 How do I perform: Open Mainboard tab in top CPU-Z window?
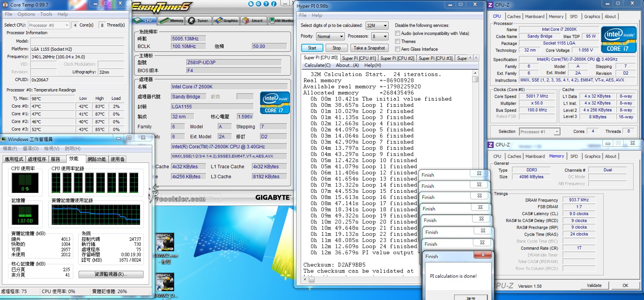(534, 17)
